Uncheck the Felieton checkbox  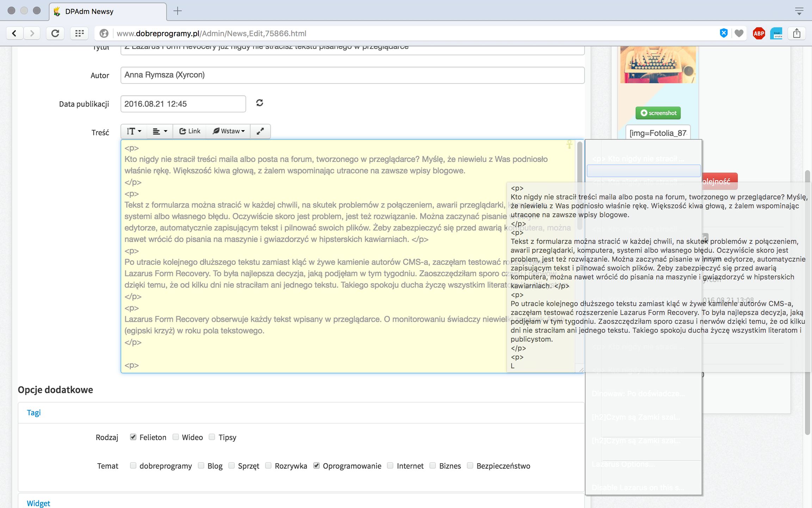pos(133,437)
